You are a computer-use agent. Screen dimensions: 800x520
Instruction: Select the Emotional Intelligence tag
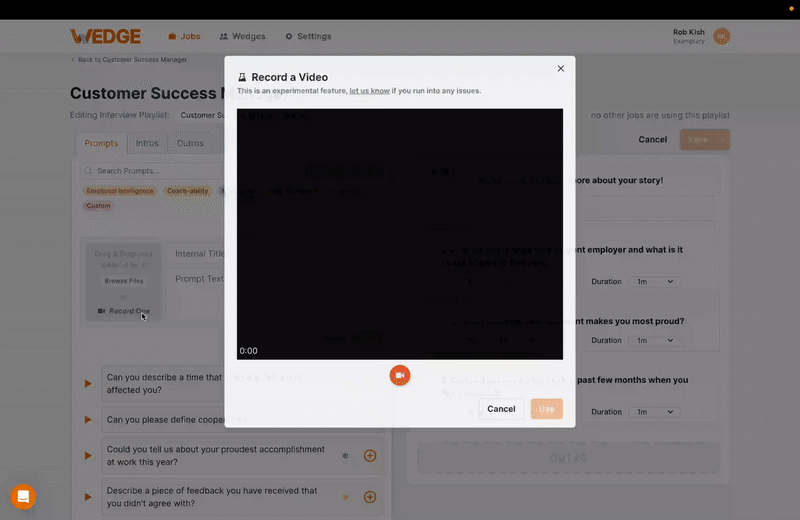[120, 191]
